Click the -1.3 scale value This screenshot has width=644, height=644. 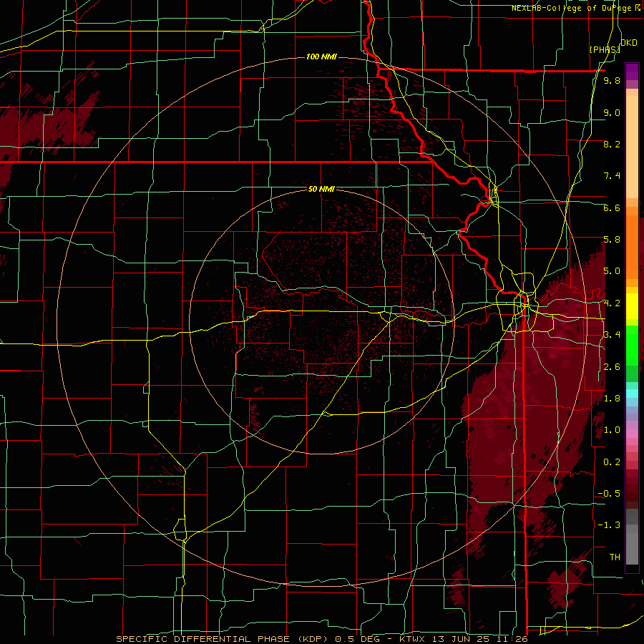click(609, 525)
